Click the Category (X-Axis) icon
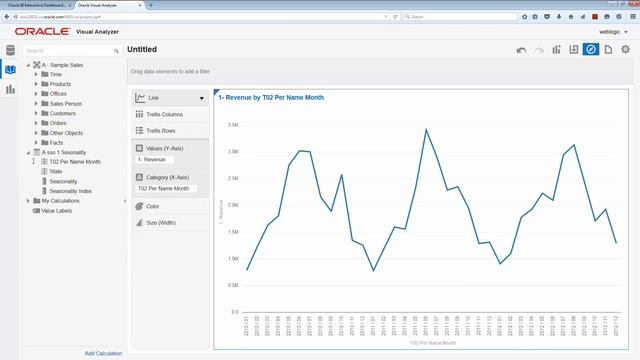 [139, 177]
